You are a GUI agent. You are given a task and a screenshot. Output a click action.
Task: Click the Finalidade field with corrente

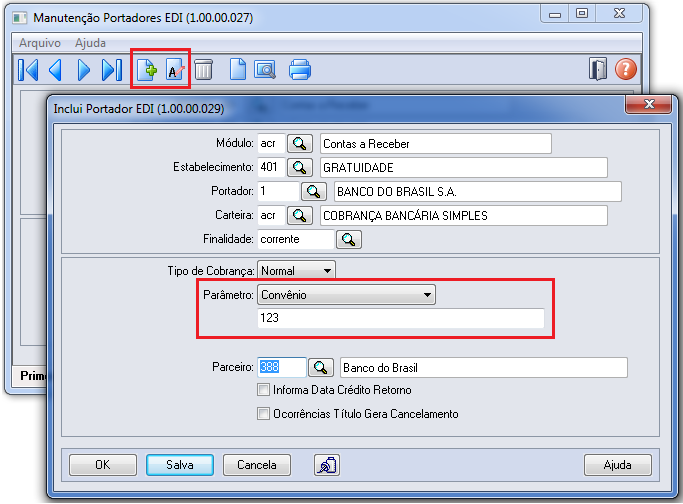point(296,239)
